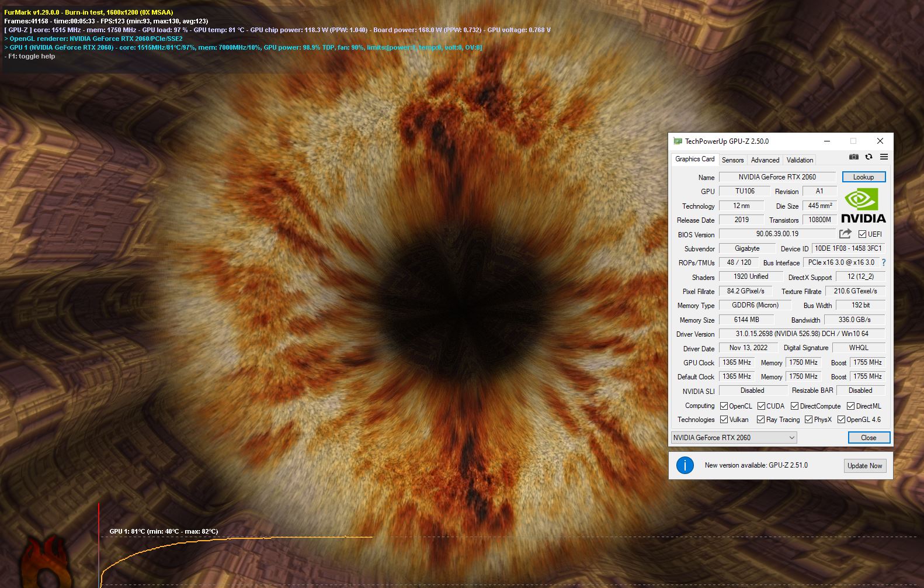Switch to the Advanced tab
This screenshot has height=588, width=924.
(x=765, y=160)
